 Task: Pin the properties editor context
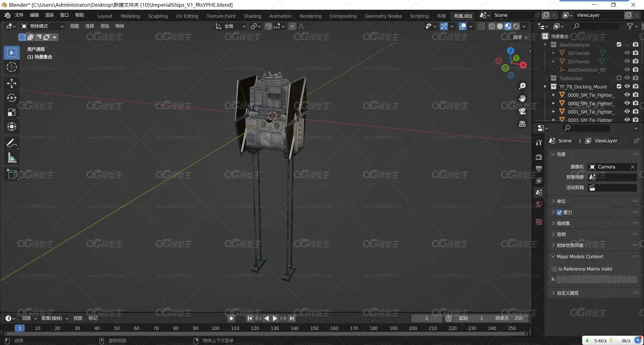(x=636, y=141)
